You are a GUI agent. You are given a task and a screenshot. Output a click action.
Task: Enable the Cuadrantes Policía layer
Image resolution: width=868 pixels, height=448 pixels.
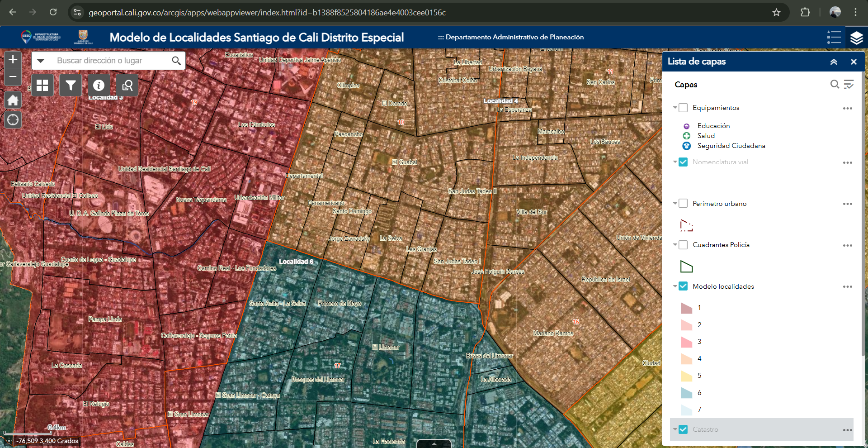(683, 245)
